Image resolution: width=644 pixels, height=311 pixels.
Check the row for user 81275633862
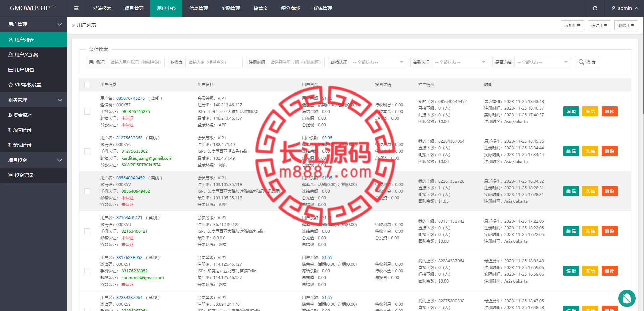87,151
